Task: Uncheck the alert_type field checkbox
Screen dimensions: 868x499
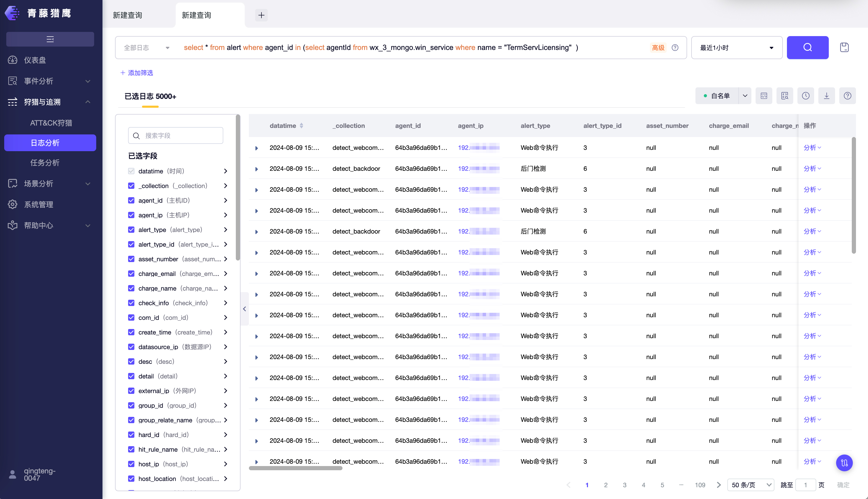Action: pos(131,230)
